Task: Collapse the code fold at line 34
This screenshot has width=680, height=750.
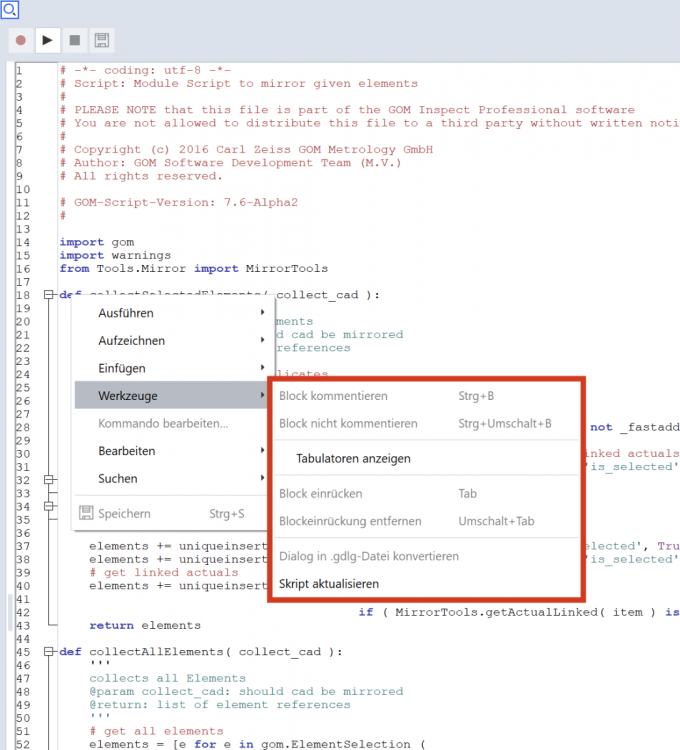Action: 47,507
